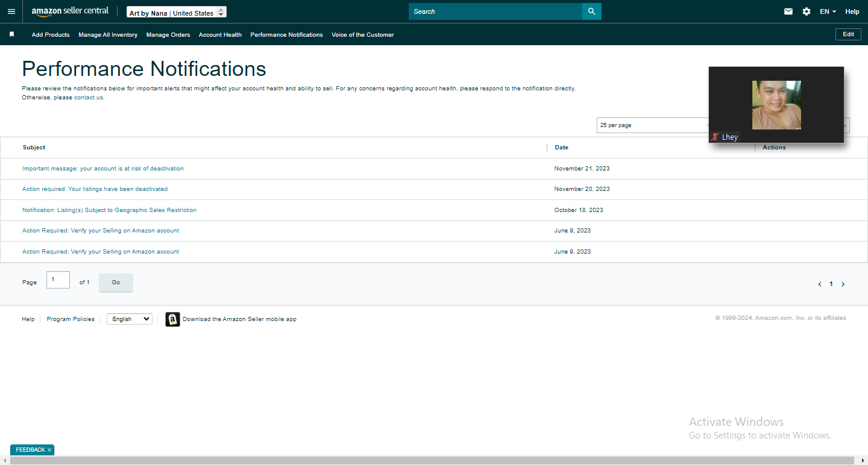The height and width of the screenshot is (465, 868).
Task: Click the page number input field
Action: click(x=58, y=280)
